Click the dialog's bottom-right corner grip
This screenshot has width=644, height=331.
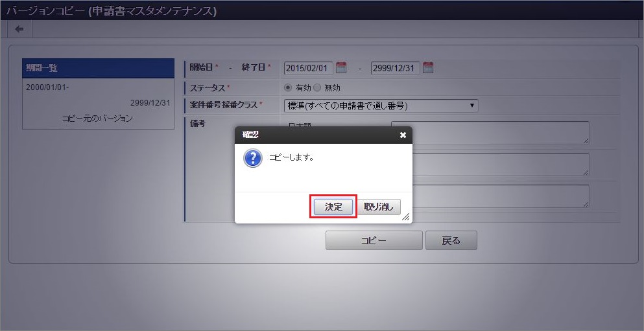(406, 217)
